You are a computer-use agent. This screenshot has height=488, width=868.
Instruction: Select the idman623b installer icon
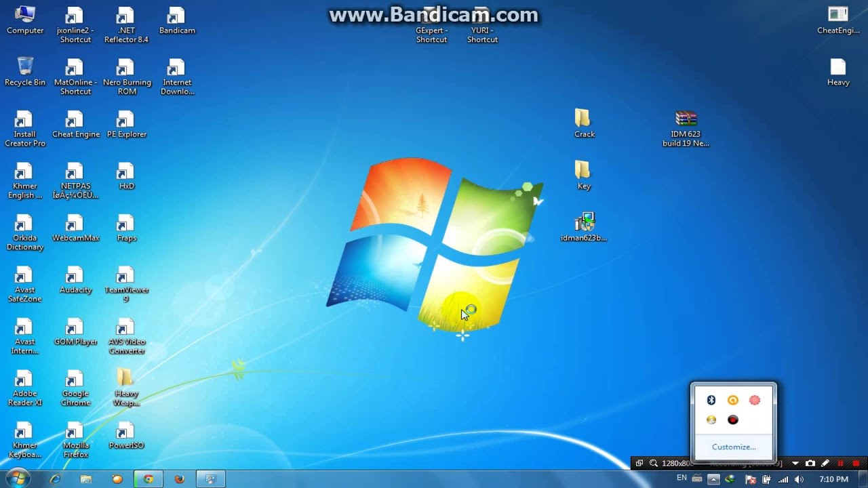[584, 227]
